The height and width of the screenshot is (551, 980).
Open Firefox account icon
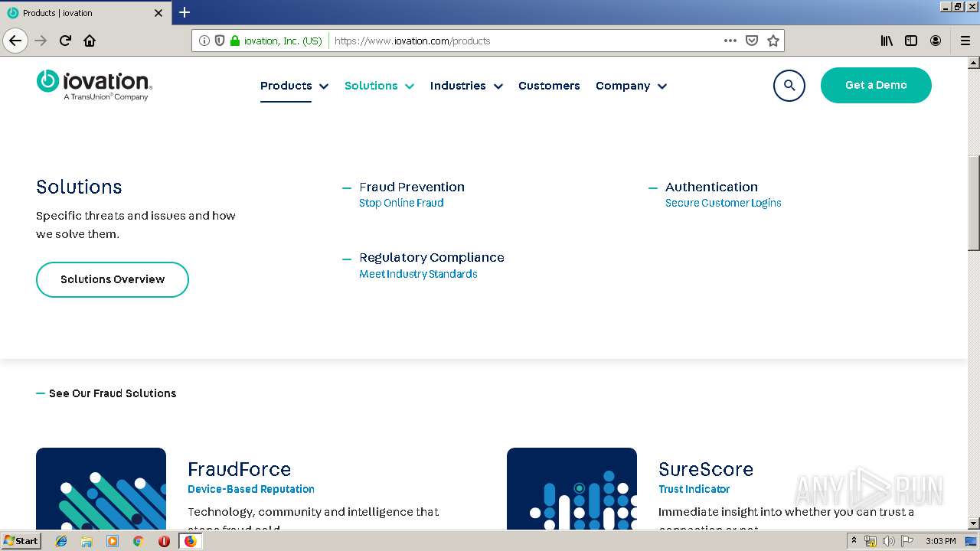tap(936, 41)
